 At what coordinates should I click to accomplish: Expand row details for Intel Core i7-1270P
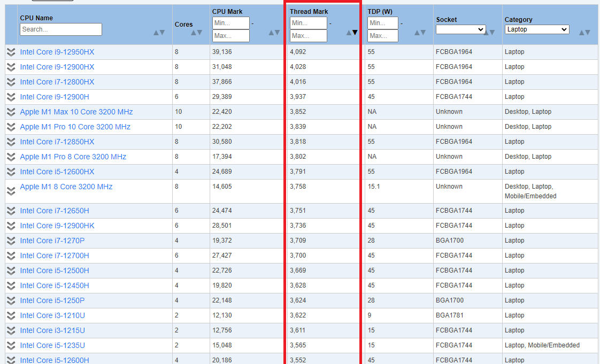(11, 241)
